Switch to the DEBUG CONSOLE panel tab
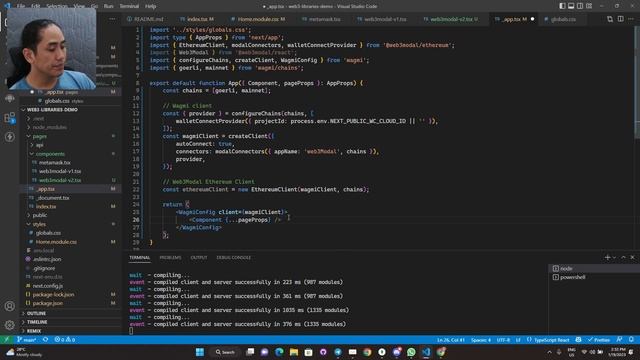Image resolution: width=640 pixels, height=360 pixels. click(x=233, y=258)
